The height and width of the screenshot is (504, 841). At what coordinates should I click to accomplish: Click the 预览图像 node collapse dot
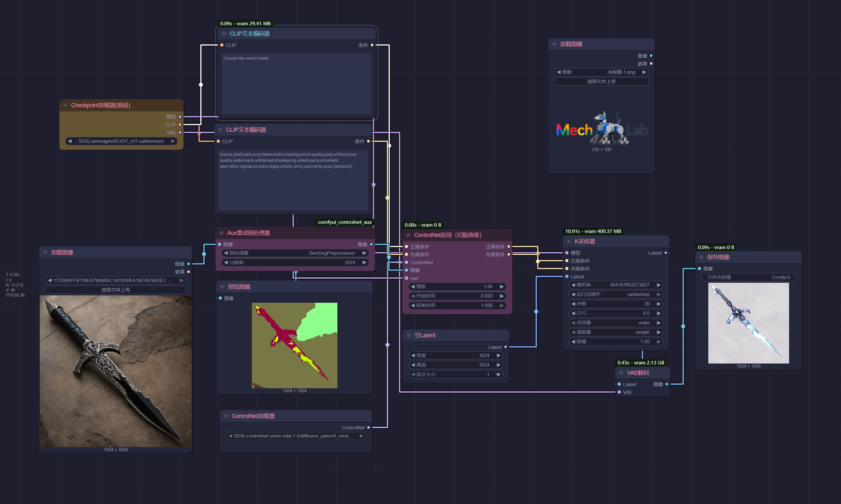point(223,287)
